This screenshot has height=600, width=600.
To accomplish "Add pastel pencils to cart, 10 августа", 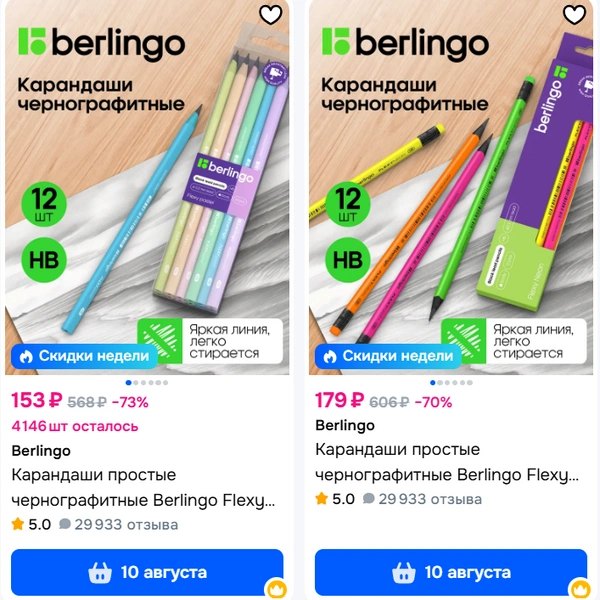I will tap(147, 572).
